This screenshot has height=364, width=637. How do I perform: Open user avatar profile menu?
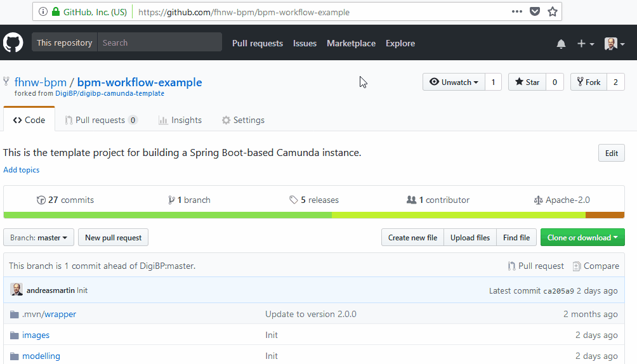(x=614, y=44)
